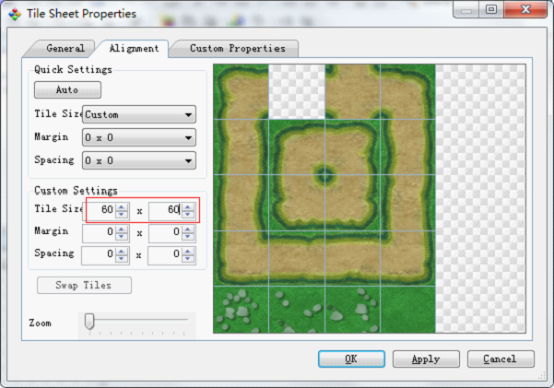Confirm with the OK button
The width and height of the screenshot is (554, 388).
[x=351, y=359]
